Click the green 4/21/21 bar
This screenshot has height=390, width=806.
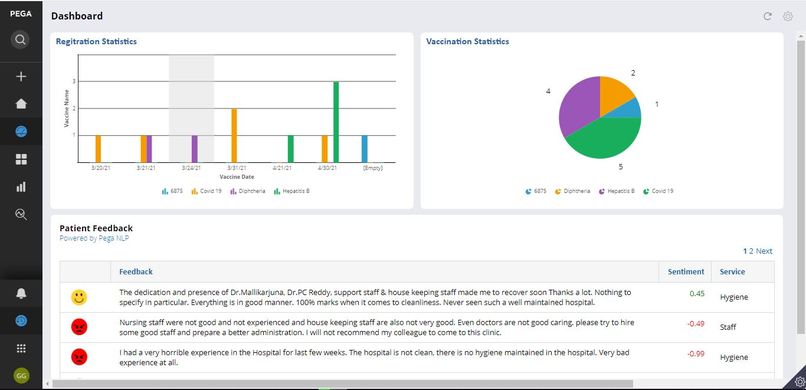pos(290,149)
